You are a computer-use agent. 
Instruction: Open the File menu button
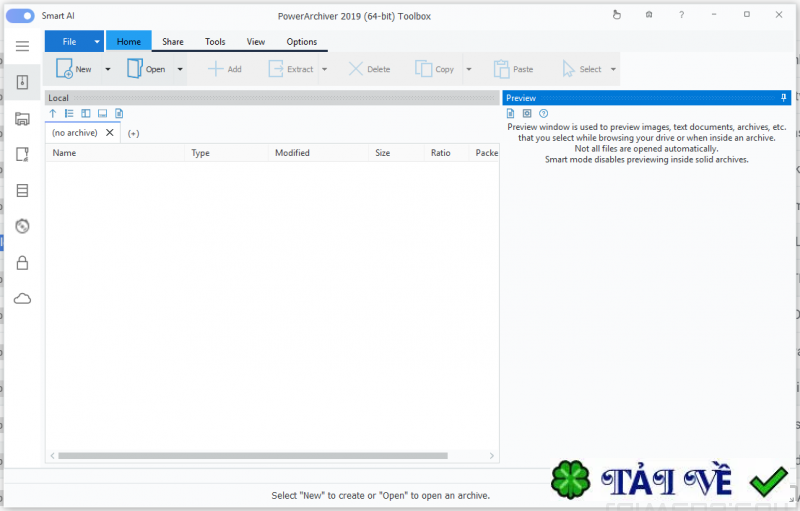[x=68, y=42]
